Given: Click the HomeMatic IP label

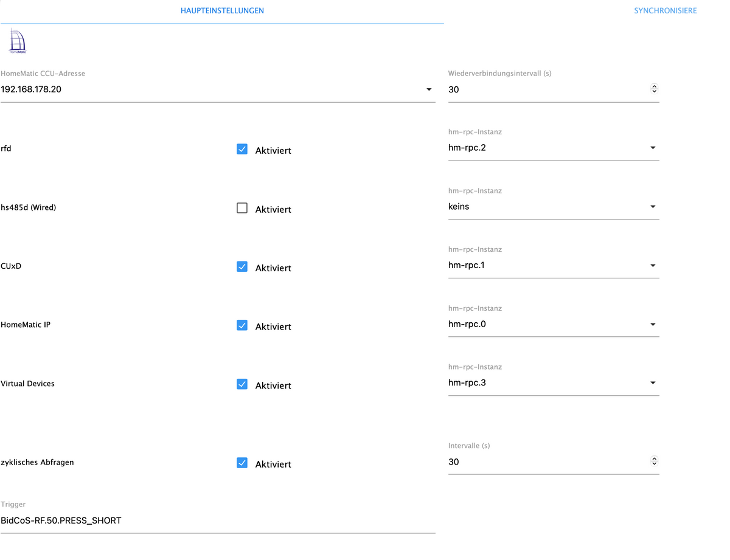Looking at the screenshot, I should coord(26,325).
